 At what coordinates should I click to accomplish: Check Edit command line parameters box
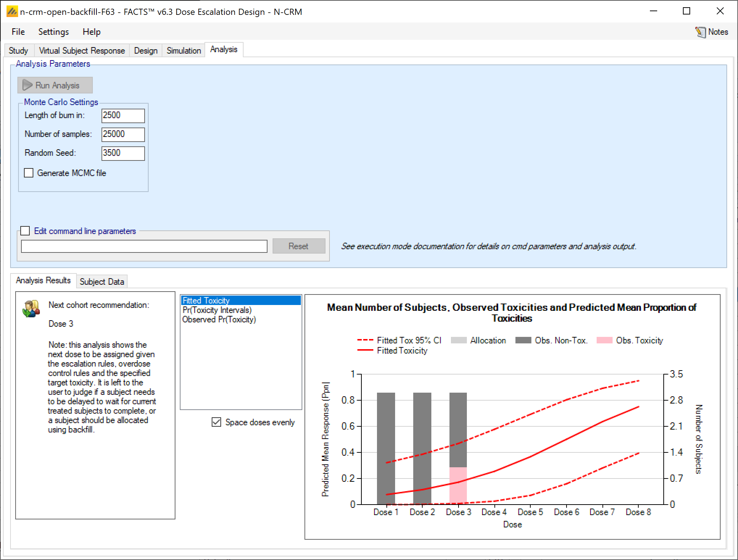pos(25,231)
